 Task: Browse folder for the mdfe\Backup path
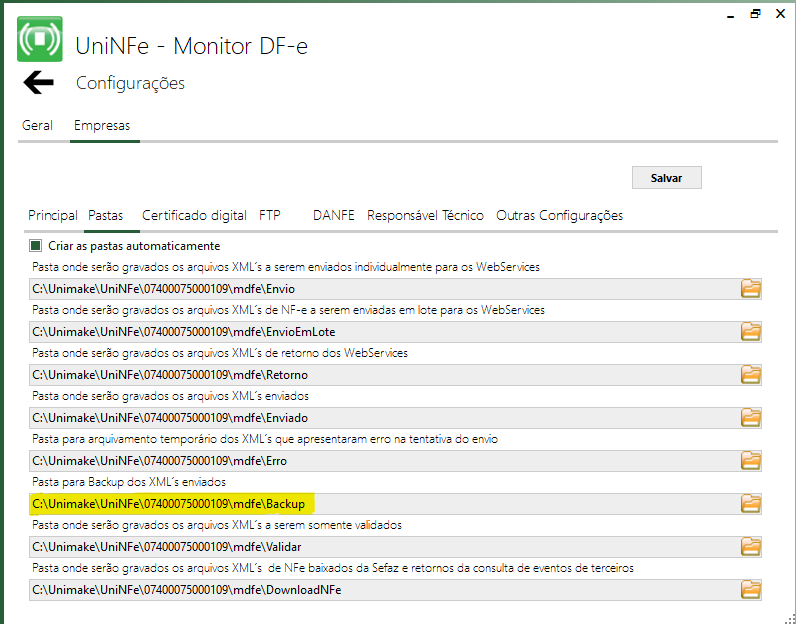pyautogui.click(x=750, y=504)
